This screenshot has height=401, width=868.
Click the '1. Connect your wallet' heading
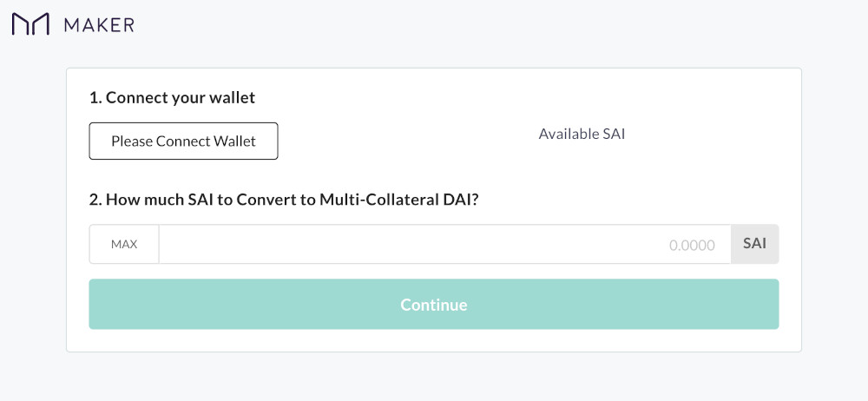pyautogui.click(x=172, y=97)
